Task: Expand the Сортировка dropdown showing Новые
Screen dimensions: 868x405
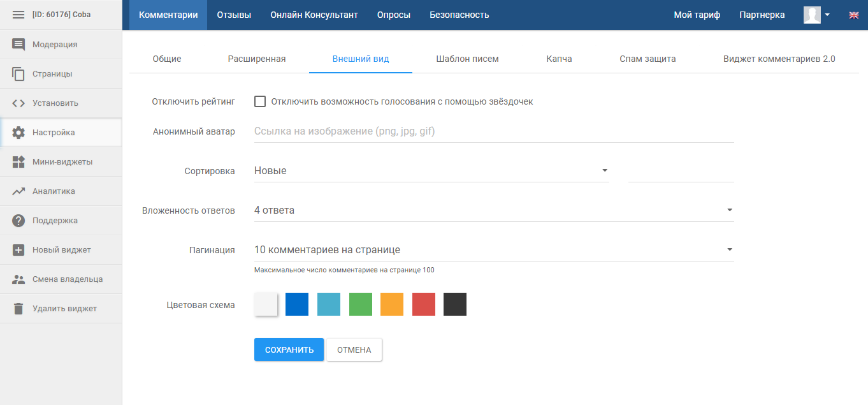Action: tap(431, 171)
